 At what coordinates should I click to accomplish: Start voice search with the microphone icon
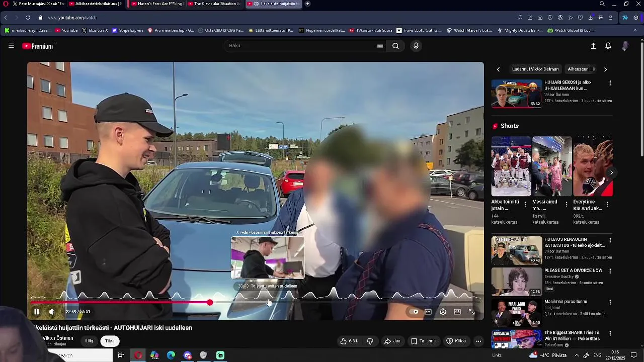(416, 46)
